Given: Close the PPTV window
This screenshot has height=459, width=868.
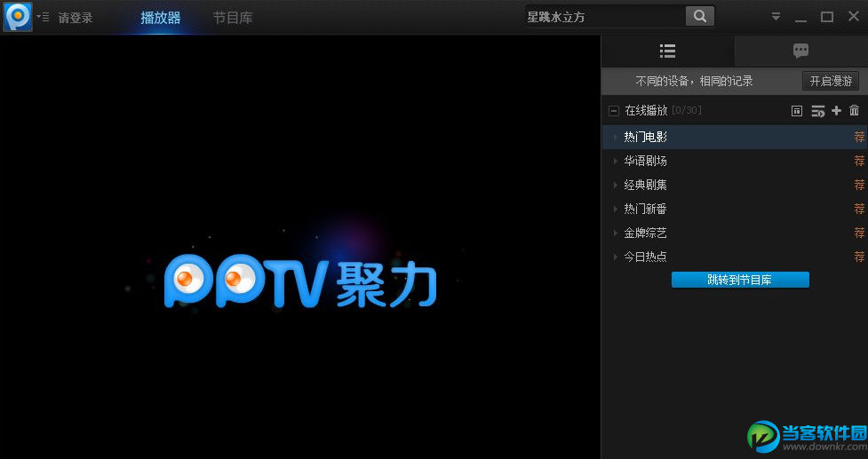Looking at the screenshot, I should point(854,17).
